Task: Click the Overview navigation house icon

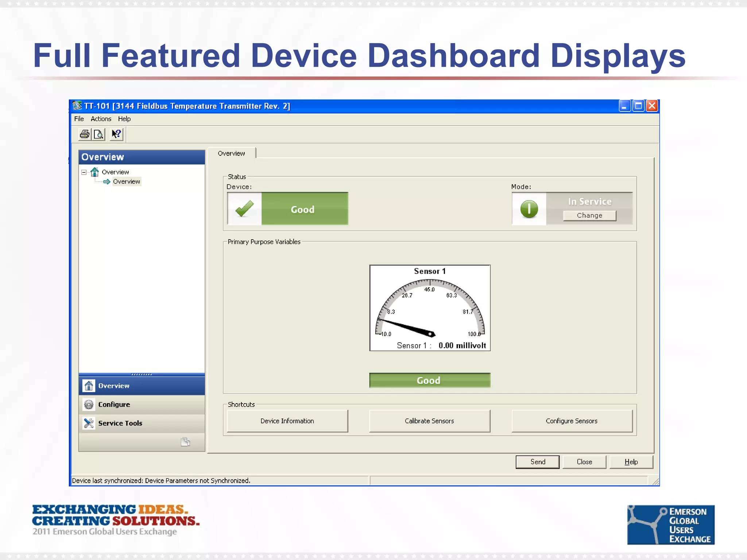Action: (x=89, y=386)
